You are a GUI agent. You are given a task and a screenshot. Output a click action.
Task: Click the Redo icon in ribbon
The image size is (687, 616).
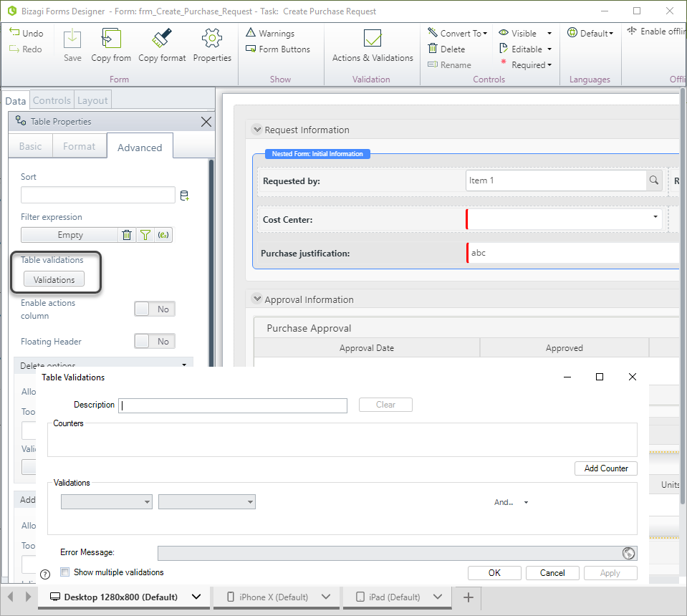tap(14, 49)
